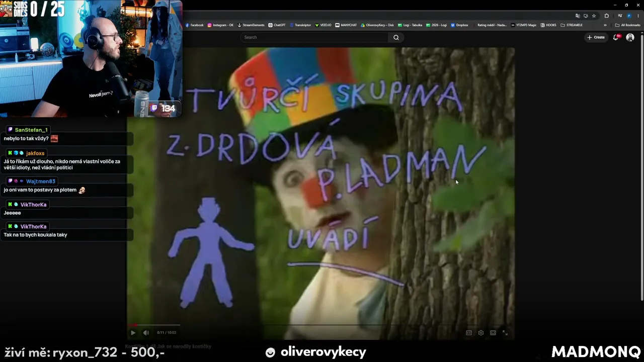Open the notifications bell

(616, 37)
